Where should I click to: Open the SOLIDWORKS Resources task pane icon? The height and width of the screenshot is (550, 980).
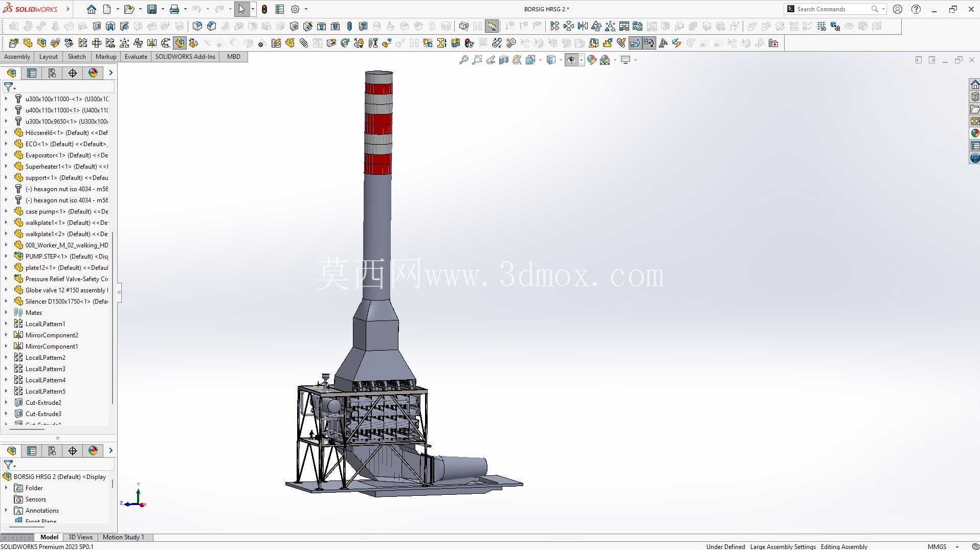pyautogui.click(x=975, y=84)
